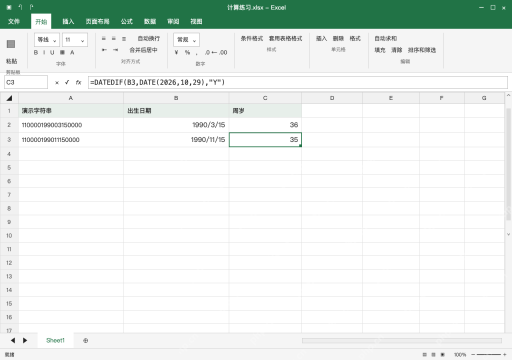Switch to the Review (审阅) tab
The image size is (512, 360).
[x=173, y=22]
